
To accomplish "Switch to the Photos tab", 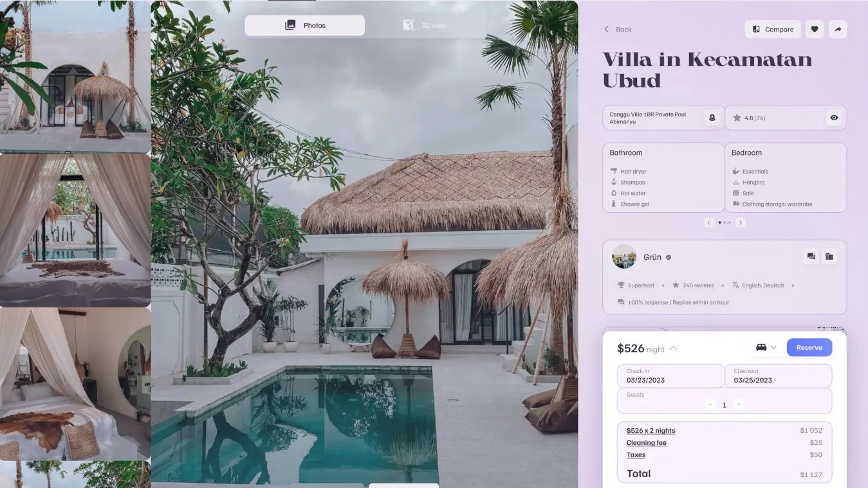I will click(305, 25).
